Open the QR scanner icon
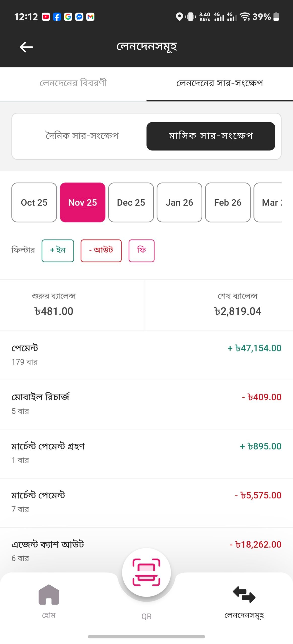The height and width of the screenshot is (644, 293). [x=146, y=572]
